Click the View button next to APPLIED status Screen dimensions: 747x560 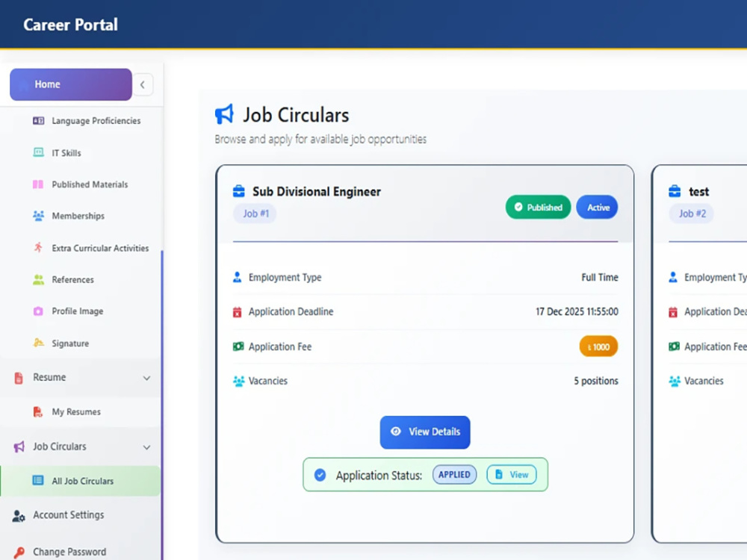(x=512, y=475)
